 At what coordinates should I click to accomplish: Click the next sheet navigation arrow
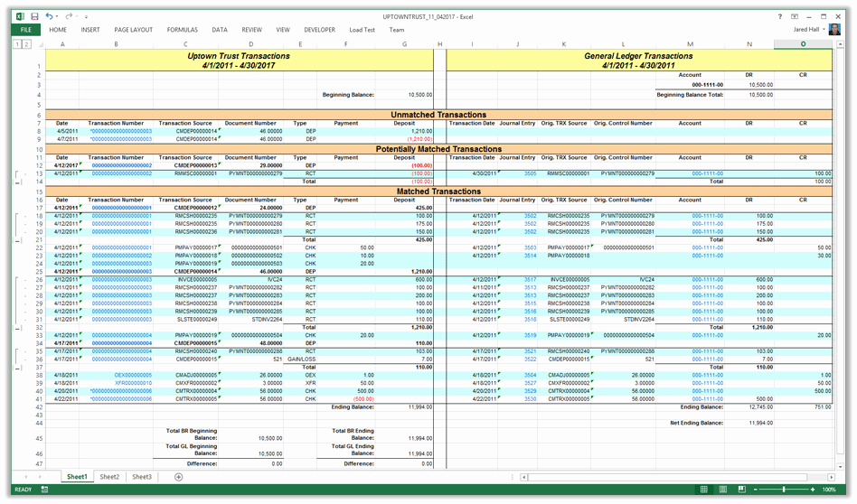pos(40,477)
